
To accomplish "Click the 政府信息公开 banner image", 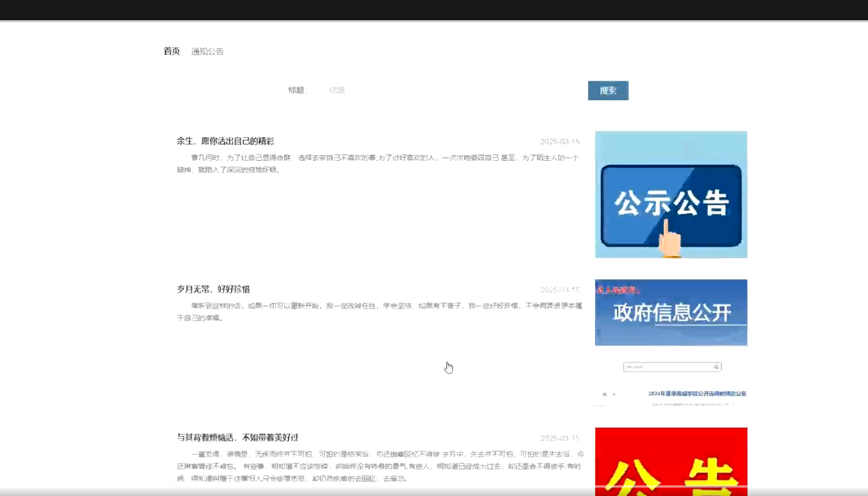I will point(671,312).
